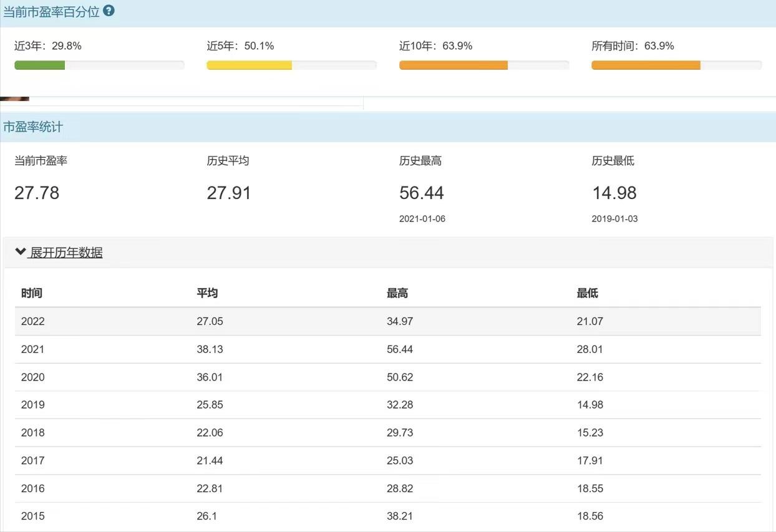Sort by the 平均 column header
776x532 pixels.
click(207, 293)
